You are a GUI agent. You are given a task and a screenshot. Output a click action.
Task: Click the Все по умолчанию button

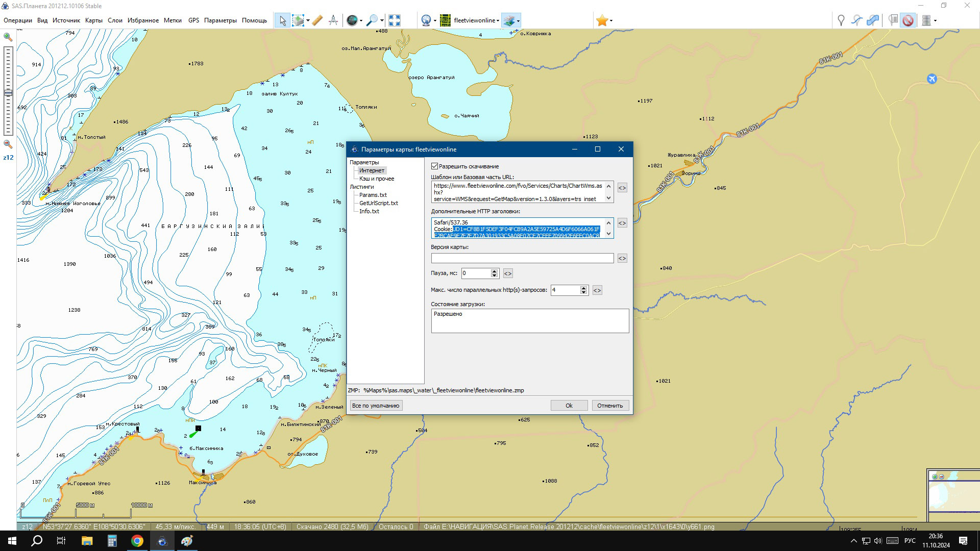375,406
